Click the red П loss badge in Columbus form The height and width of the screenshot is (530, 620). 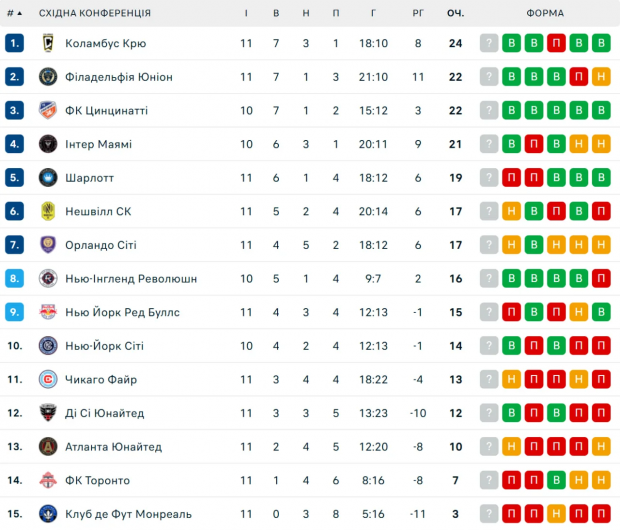pos(556,43)
